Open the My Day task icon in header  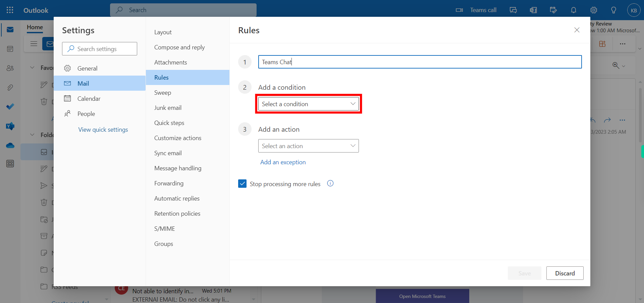tap(553, 10)
